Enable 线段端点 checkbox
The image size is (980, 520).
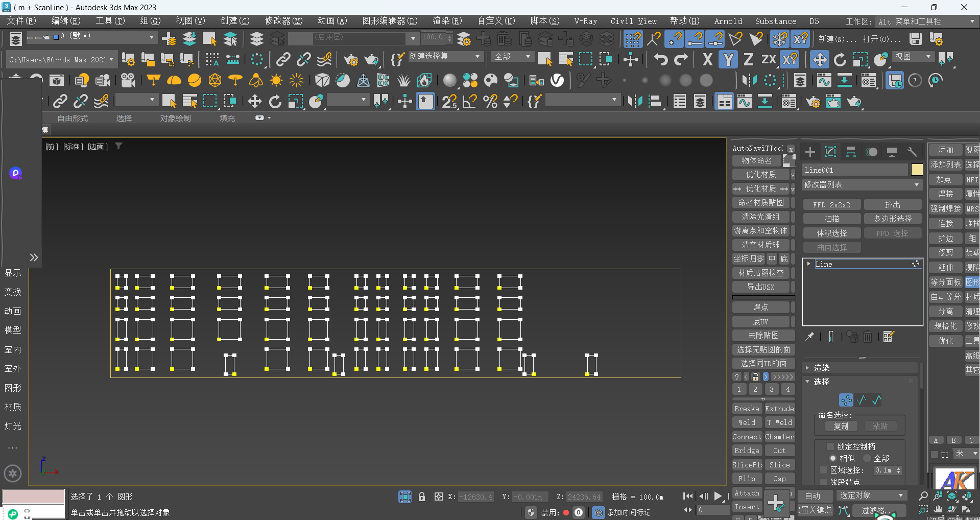pyautogui.click(x=823, y=482)
